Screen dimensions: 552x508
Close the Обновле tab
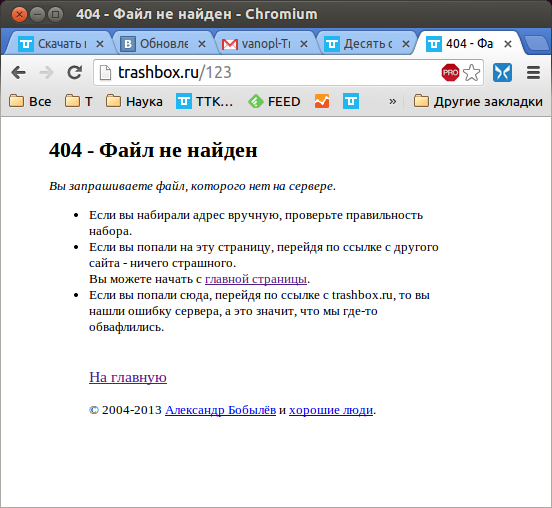click(x=202, y=44)
